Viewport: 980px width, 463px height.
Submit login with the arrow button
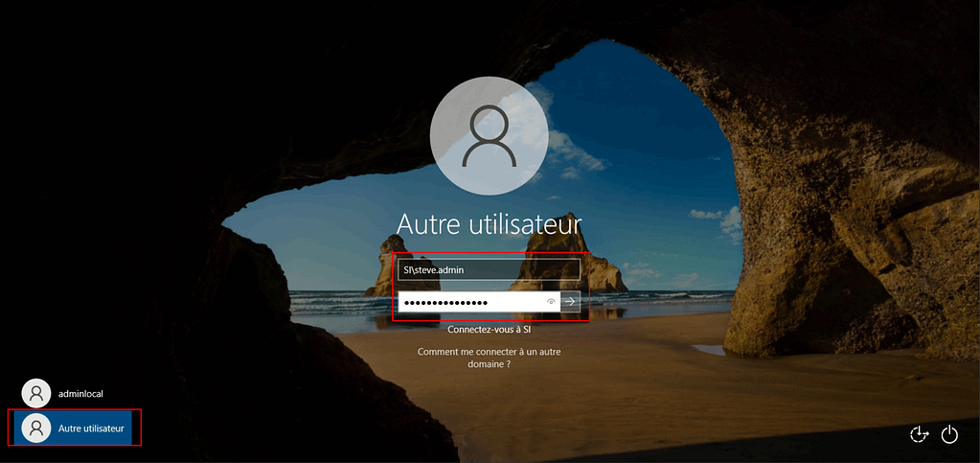point(570,302)
